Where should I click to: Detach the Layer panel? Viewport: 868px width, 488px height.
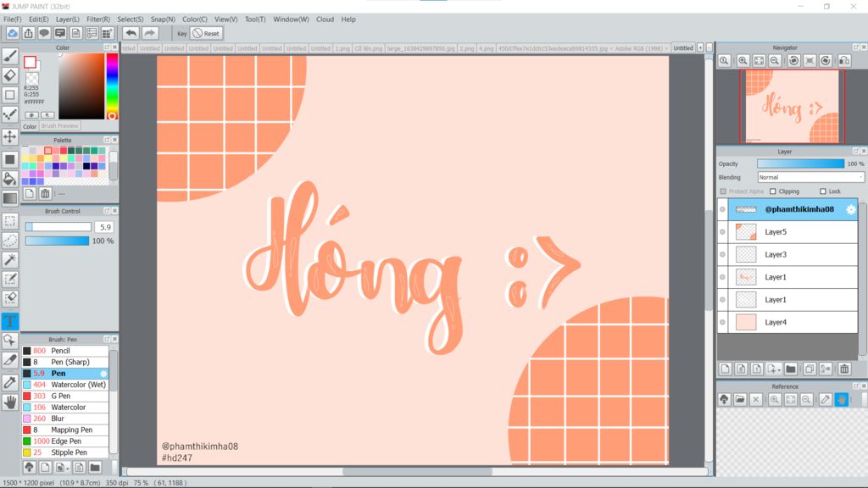(855, 151)
